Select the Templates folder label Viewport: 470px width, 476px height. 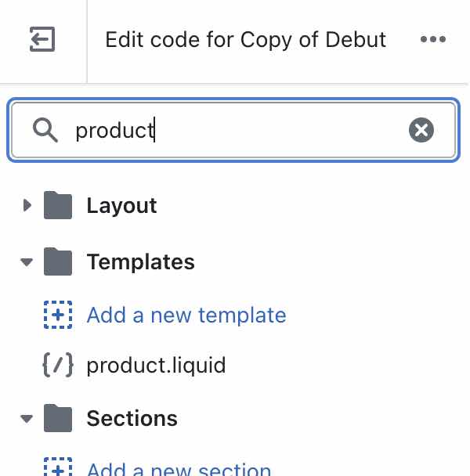(x=140, y=261)
